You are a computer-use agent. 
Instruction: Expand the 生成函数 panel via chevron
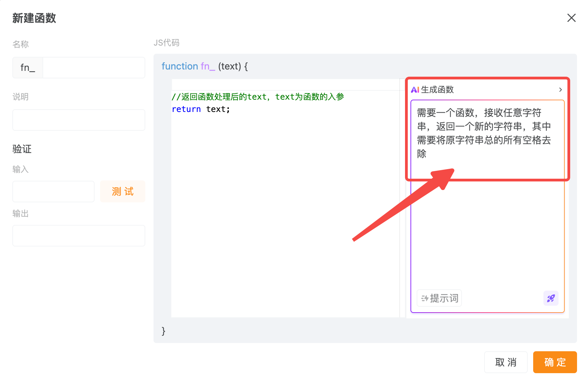click(x=561, y=90)
